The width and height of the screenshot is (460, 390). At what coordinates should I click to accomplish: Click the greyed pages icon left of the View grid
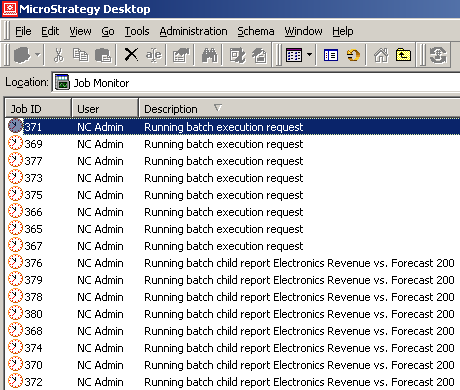[x=259, y=55]
